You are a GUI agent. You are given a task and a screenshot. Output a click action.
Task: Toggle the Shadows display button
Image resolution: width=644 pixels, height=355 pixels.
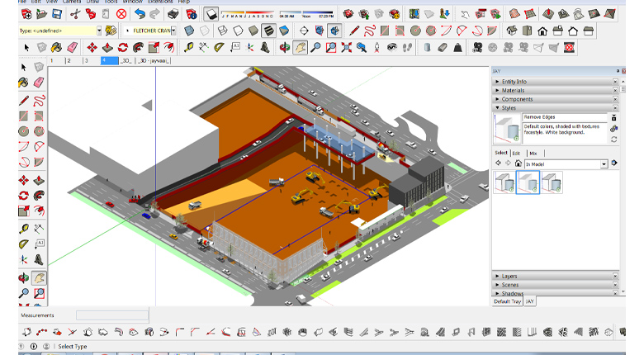[212, 14]
